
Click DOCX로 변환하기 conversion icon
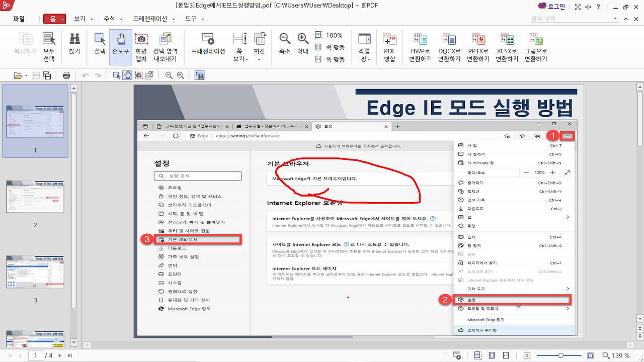[449, 47]
